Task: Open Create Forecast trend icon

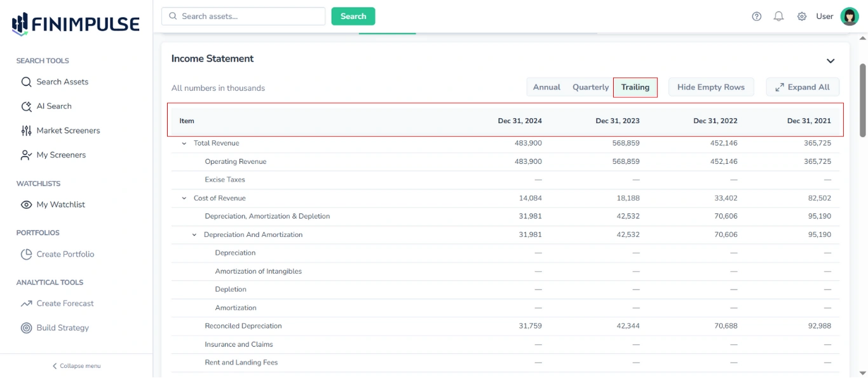Action: pyautogui.click(x=25, y=303)
